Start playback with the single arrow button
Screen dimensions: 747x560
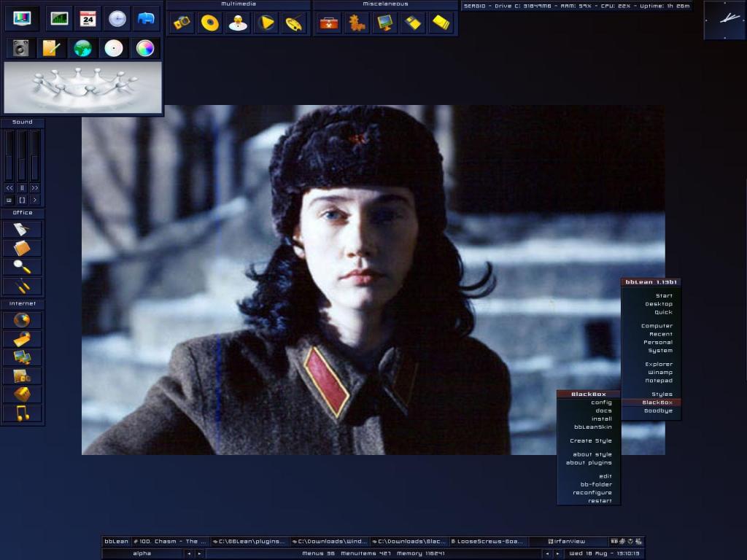(34, 200)
